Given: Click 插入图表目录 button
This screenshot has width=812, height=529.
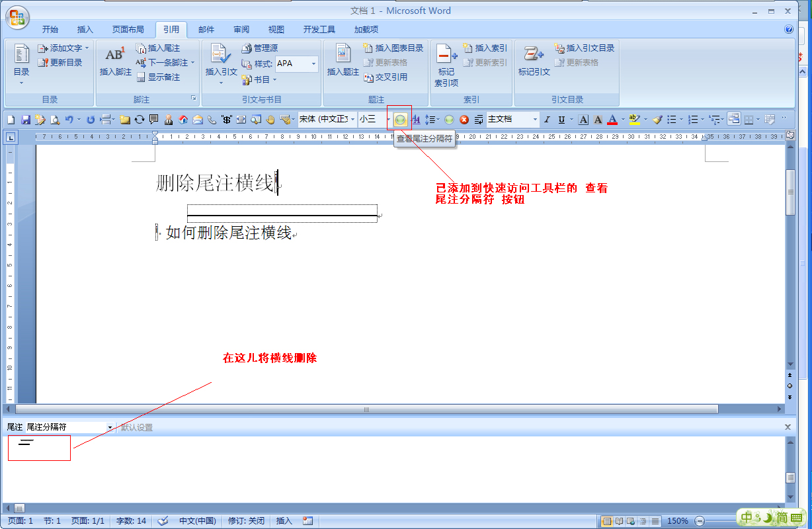Looking at the screenshot, I should 393,48.
